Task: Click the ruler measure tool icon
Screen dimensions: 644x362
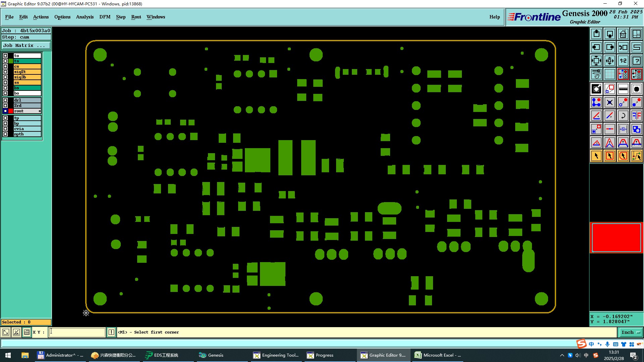Action: (x=623, y=89)
